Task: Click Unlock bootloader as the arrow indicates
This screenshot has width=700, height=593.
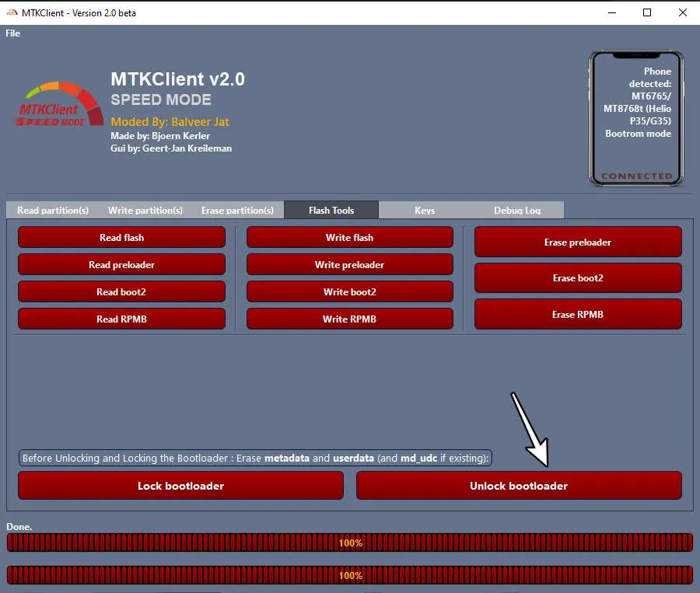Action: click(x=519, y=485)
